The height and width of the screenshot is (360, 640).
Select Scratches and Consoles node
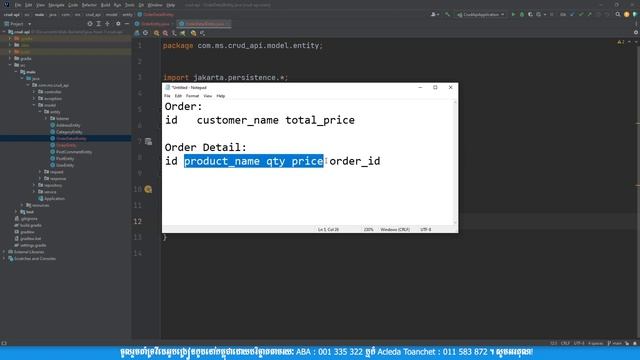point(32,258)
